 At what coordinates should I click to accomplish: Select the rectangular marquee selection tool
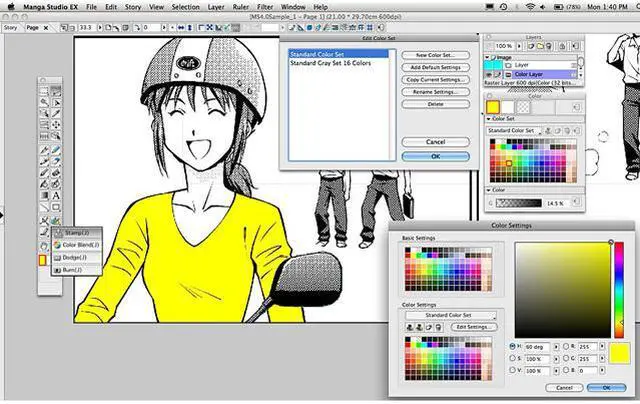[x=44, y=90]
